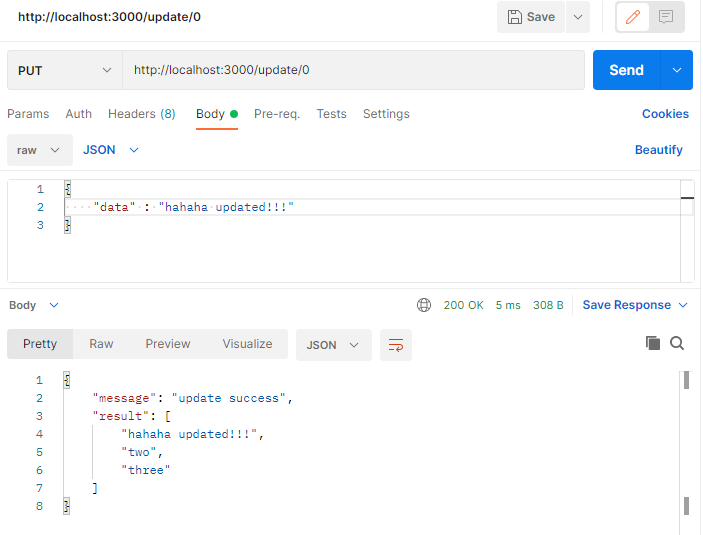The image size is (703, 535).
Task: Open the JSON request format dropdown
Action: coord(110,150)
